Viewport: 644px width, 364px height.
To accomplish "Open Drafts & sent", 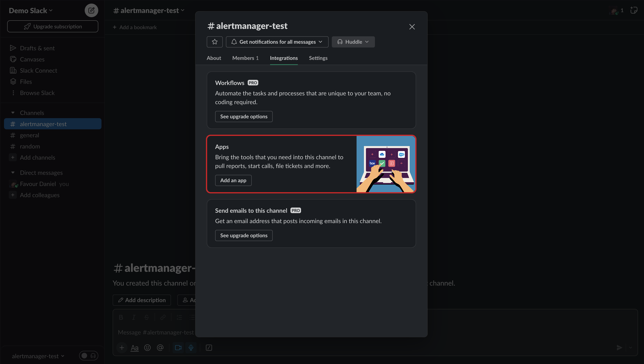I will click(53, 48).
